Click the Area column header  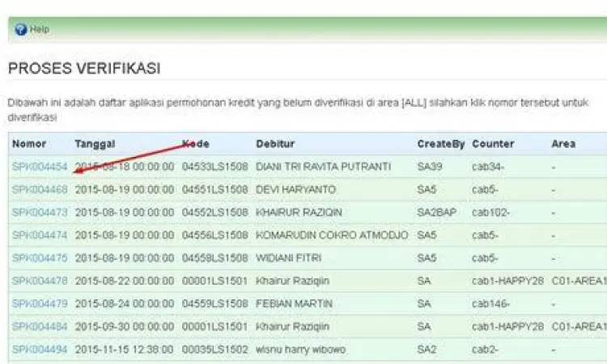[x=563, y=144]
